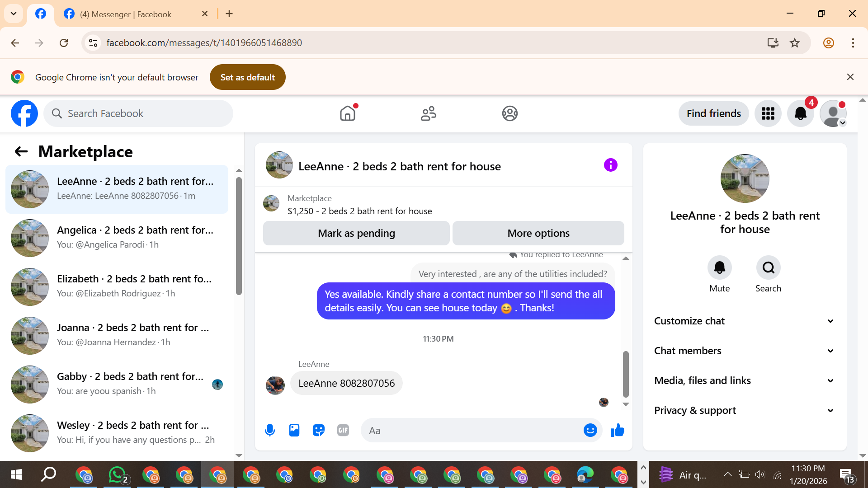Open a new browser tab
The image size is (868, 488).
point(229,14)
